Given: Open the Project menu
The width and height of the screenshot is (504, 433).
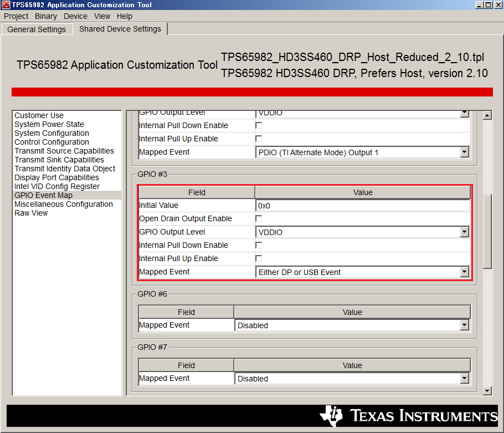Looking at the screenshot, I should 16,16.
